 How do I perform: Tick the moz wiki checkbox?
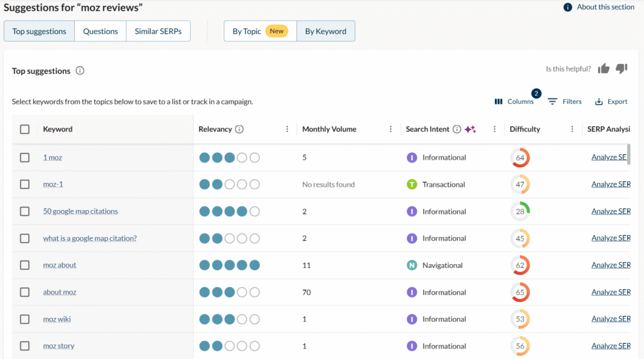tap(25, 319)
